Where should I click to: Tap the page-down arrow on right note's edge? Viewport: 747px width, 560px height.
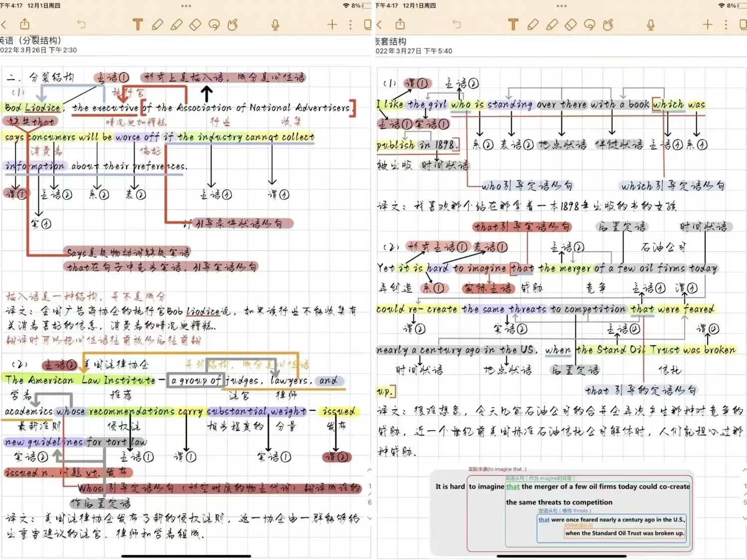coord(745,518)
